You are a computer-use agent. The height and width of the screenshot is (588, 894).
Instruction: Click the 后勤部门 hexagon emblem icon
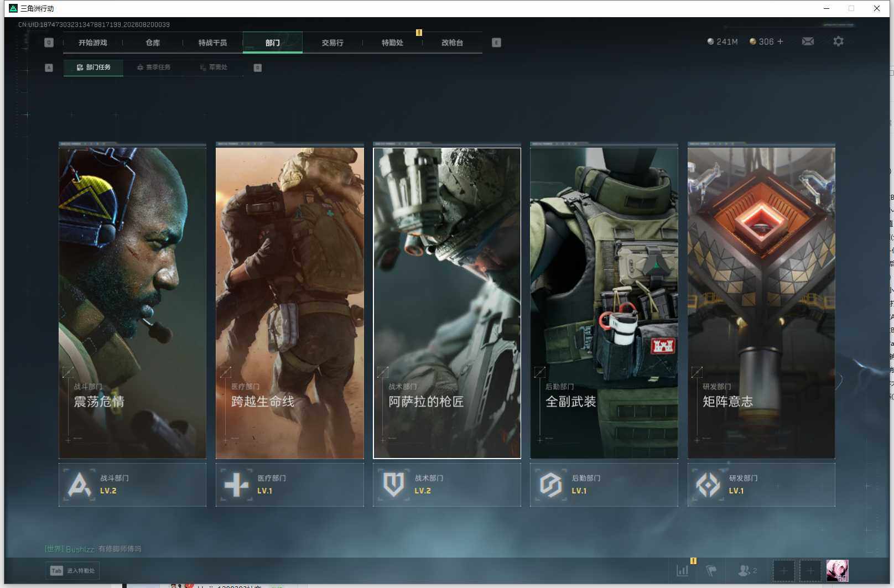[x=551, y=485]
